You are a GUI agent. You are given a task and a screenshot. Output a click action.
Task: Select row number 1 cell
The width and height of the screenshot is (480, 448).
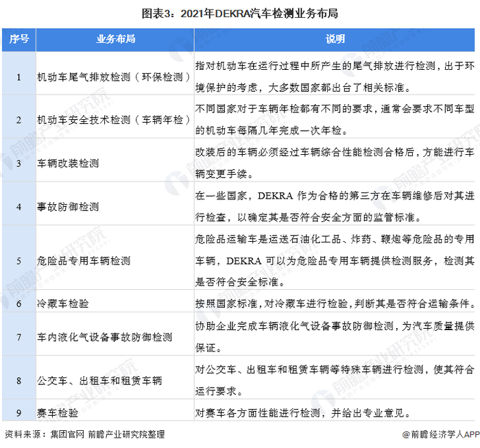(19, 73)
